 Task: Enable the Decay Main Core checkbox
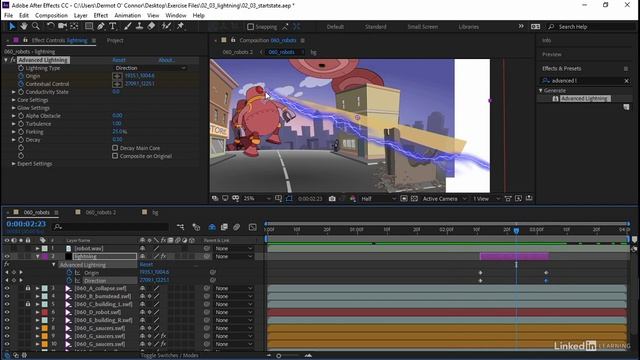pos(115,148)
